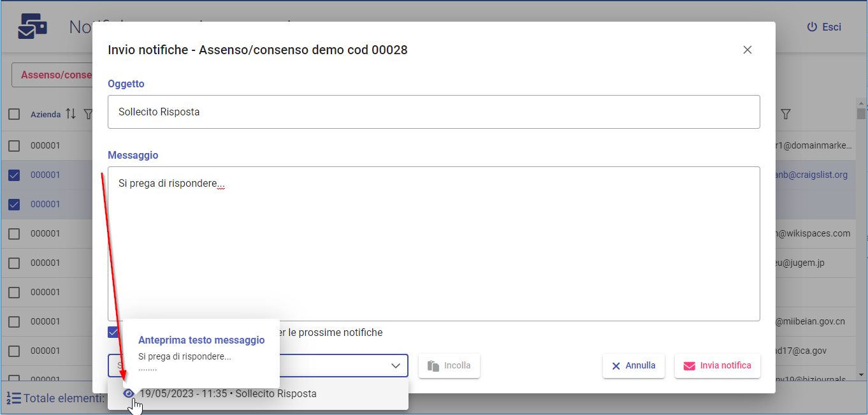Click the notification app logo icon
This screenshot has width=868, height=415.
tap(33, 27)
